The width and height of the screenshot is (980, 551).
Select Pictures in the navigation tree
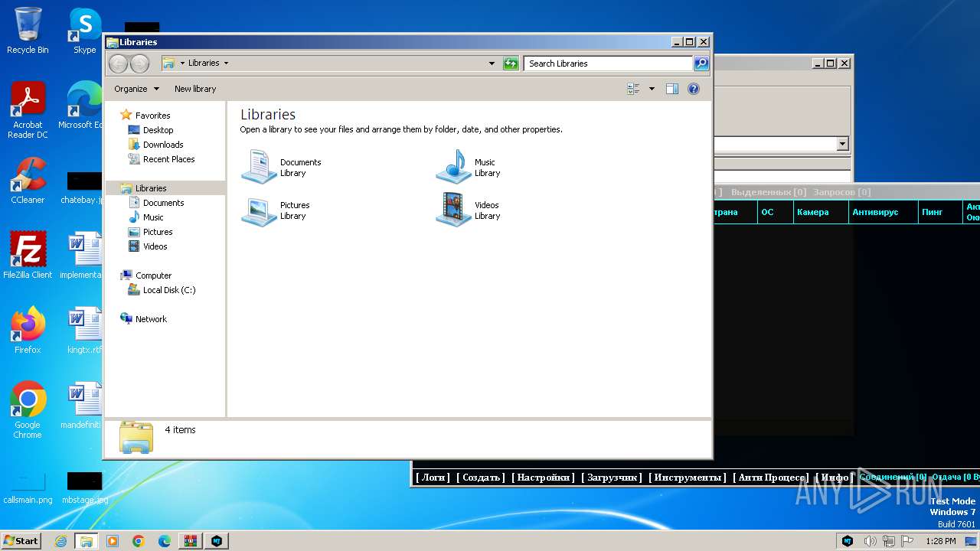point(158,232)
